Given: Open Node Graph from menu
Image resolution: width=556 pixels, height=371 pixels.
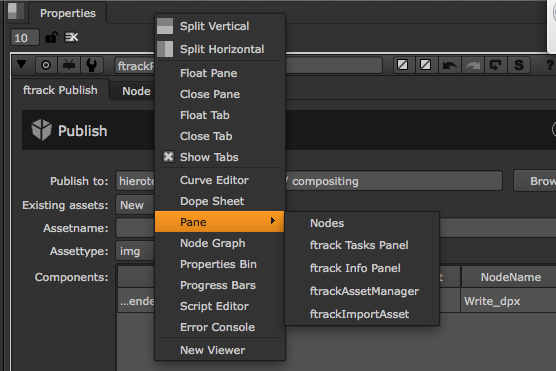Looking at the screenshot, I should 220,243.
